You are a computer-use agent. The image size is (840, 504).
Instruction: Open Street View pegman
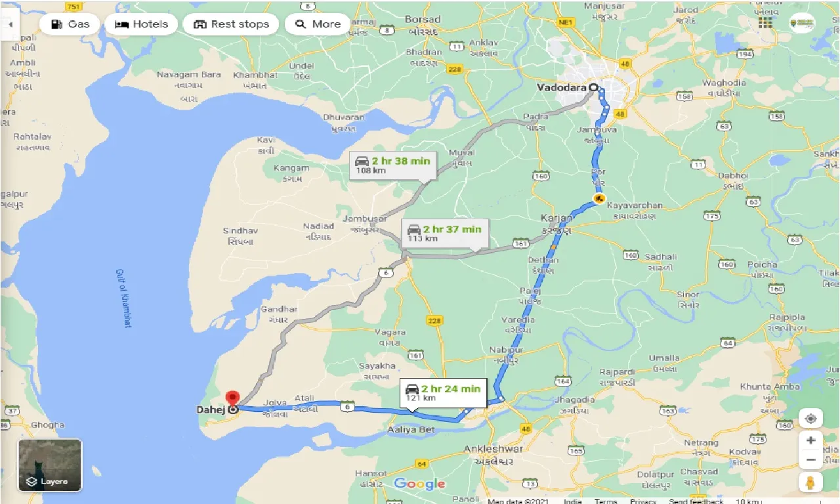click(x=811, y=482)
